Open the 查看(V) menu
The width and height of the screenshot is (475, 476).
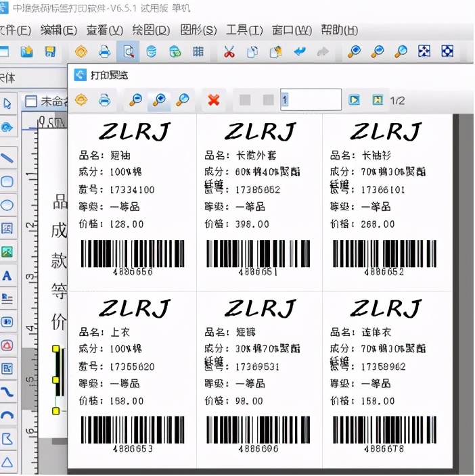[105, 30]
